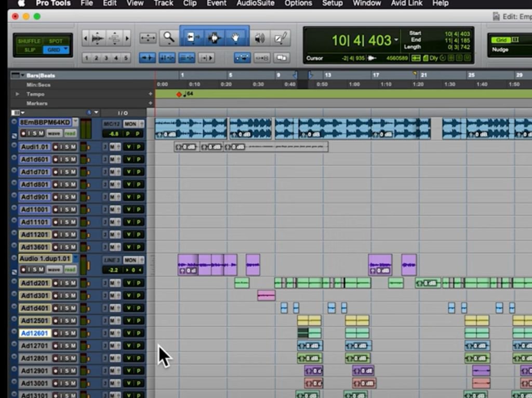Image resolution: width=532 pixels, height=398 pixels.
Task: Open the Window menu
Action: 367,4
